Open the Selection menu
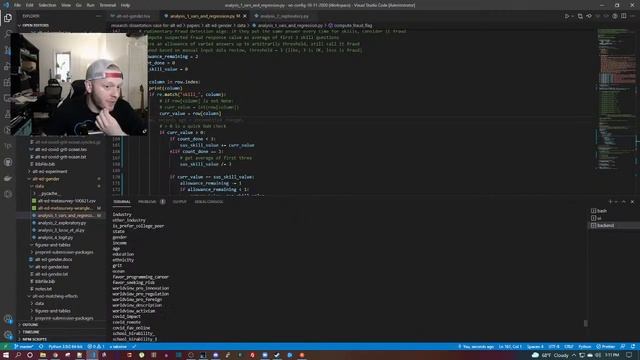 coord(47,5)
